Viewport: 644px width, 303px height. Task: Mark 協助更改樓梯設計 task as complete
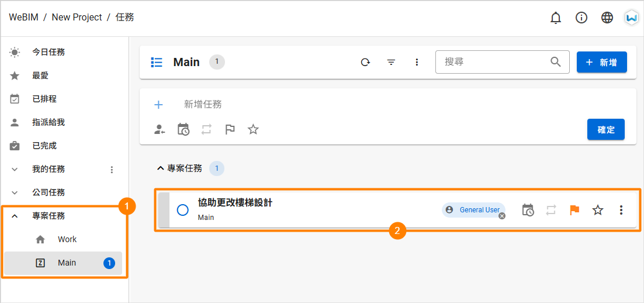[x=182, y=210]
